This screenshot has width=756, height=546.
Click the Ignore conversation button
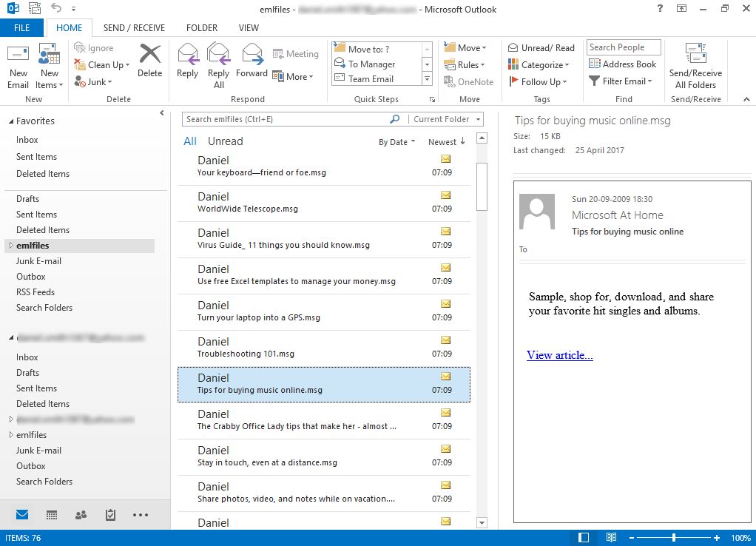93,48
